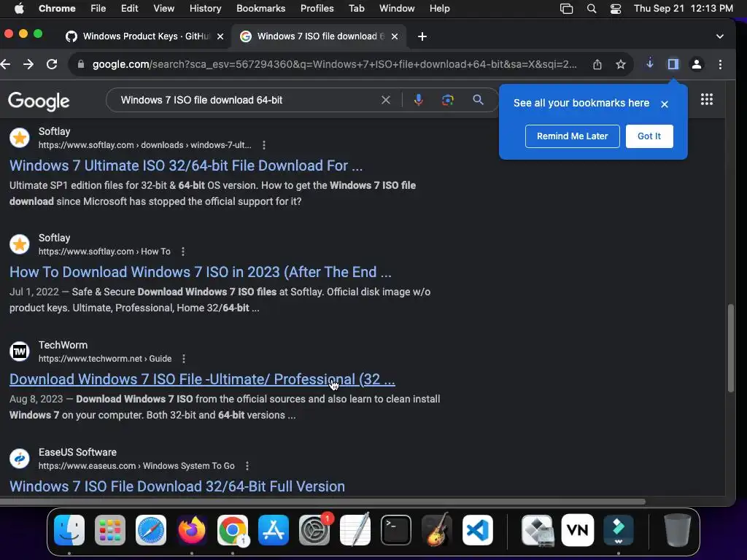Go forward in browser history
This screenshot has width=747, height=560.
tap(28, 64)
